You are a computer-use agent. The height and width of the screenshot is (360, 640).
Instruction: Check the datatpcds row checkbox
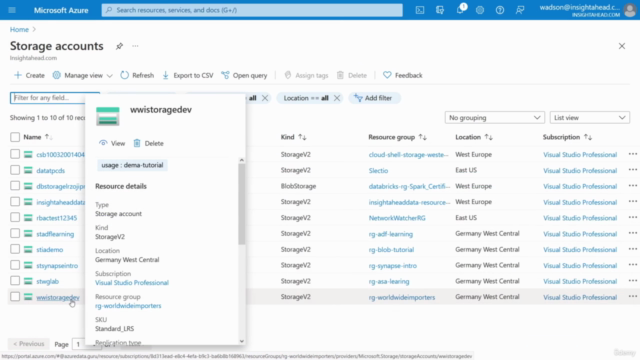coord(15,170)
